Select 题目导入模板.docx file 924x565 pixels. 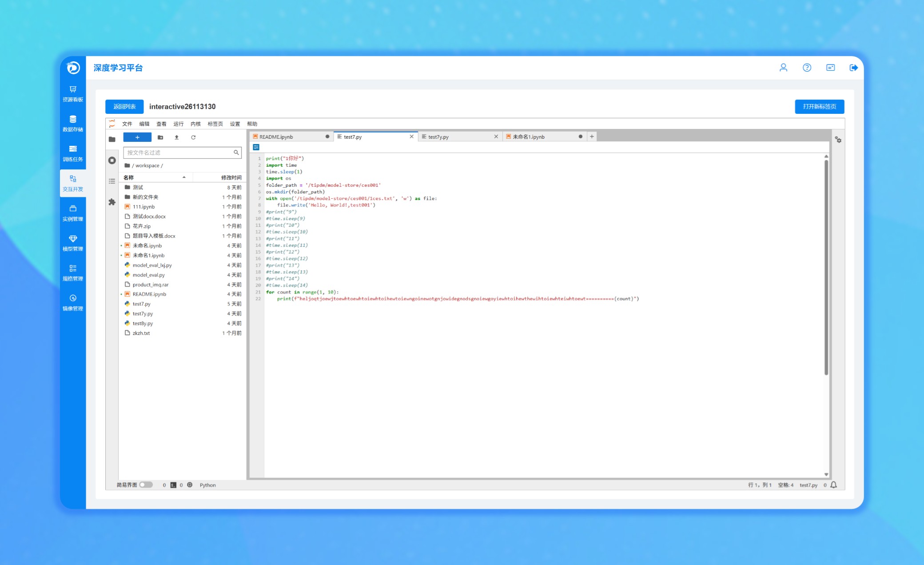coord(182,236)
